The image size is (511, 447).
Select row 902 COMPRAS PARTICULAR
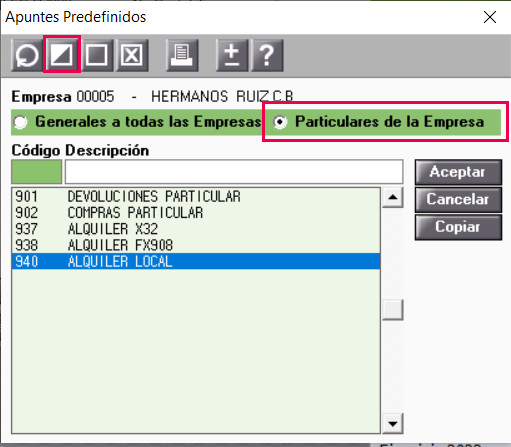coord(196,213)
